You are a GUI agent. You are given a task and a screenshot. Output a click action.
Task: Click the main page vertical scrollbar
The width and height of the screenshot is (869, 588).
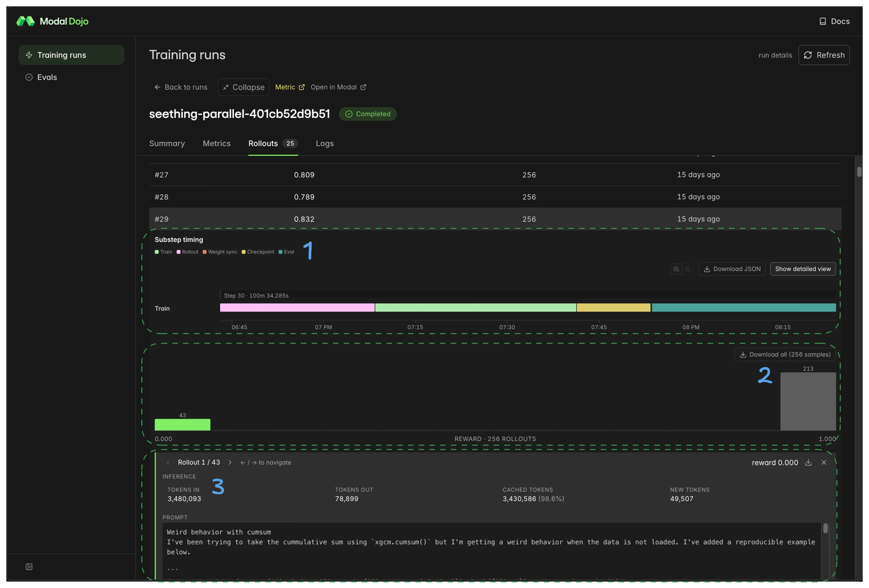[859, 172]
